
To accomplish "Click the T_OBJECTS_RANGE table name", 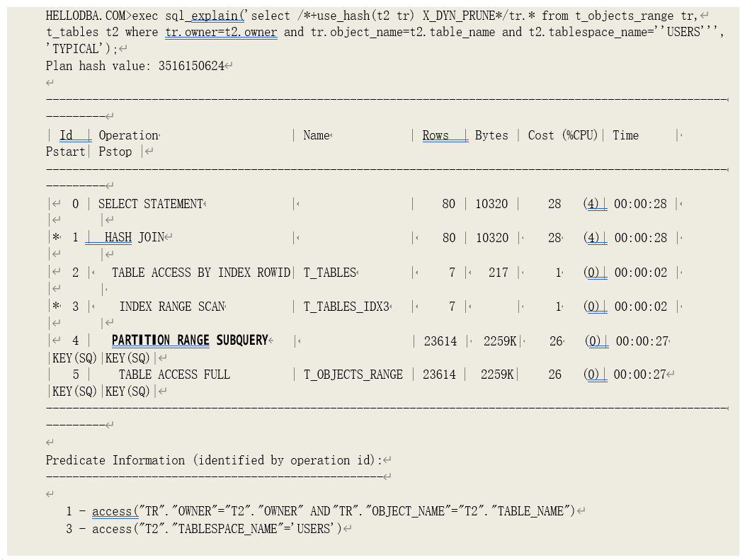I will pyautogui.click(x=353, y=375).
